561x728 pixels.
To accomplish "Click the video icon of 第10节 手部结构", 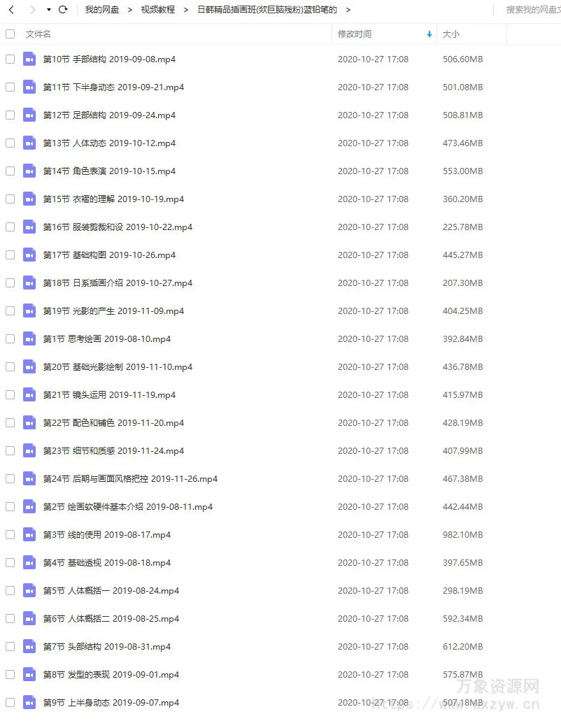I will click(29, 59).
